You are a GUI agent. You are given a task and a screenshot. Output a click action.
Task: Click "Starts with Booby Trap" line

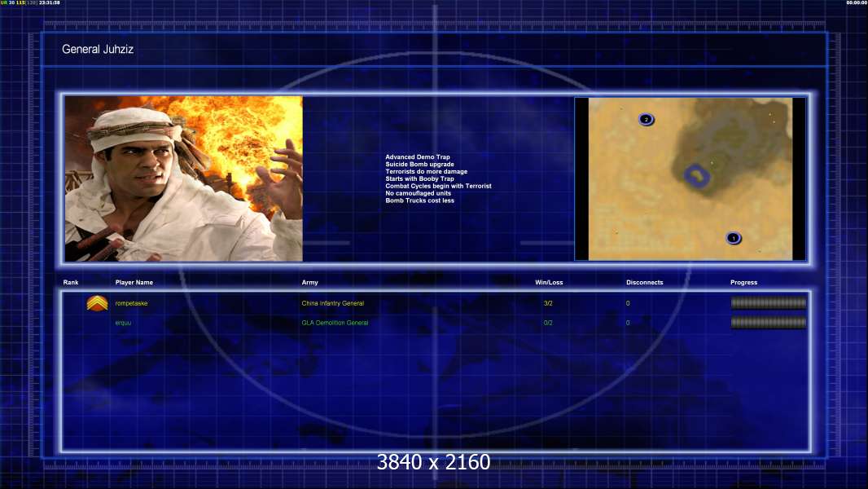coord(419,178)
